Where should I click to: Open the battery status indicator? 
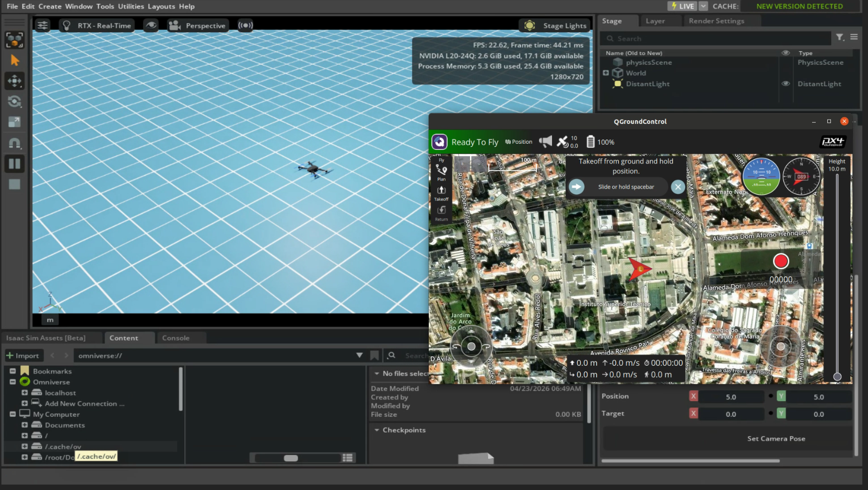tap(600, 142)
